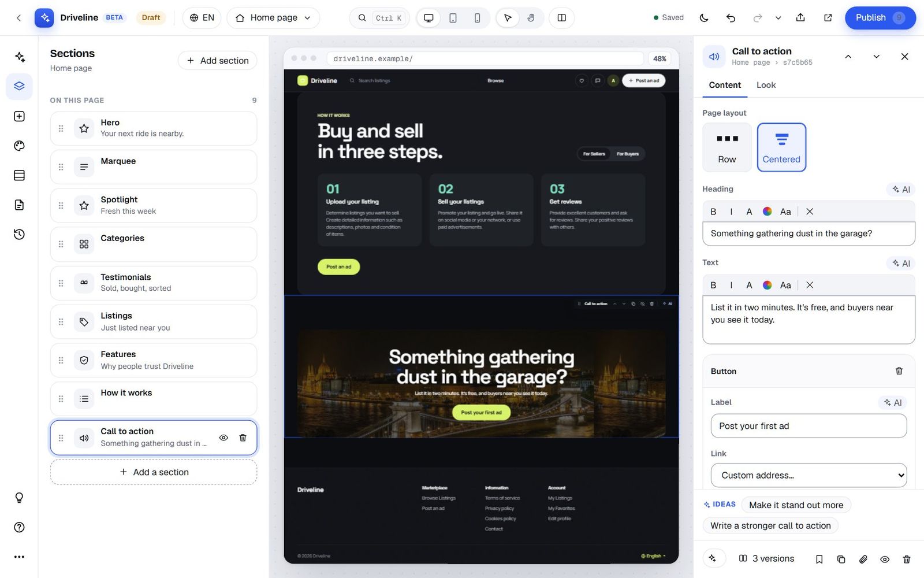Select the hand pan tool
924x578 pixels.
(x=531, y=18)
